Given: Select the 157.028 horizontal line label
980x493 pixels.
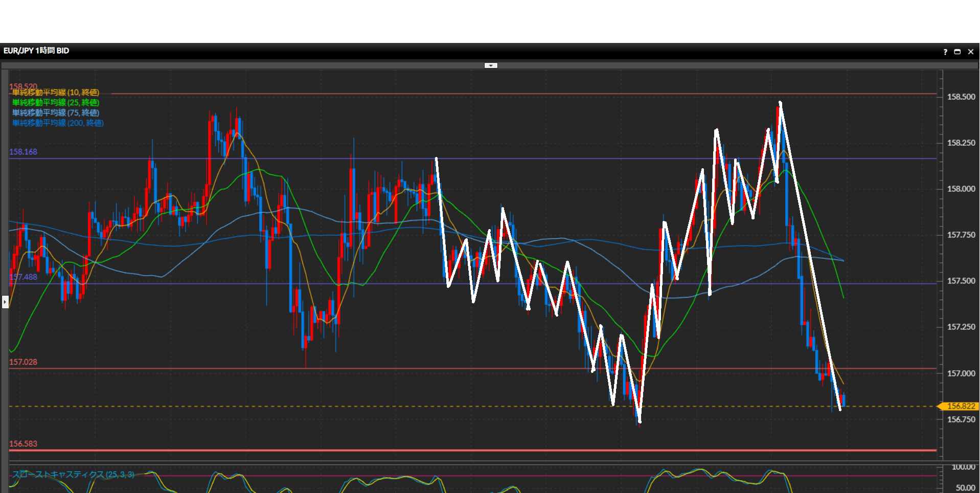Looking at the screenshot, I should click(x=23, y=362).
